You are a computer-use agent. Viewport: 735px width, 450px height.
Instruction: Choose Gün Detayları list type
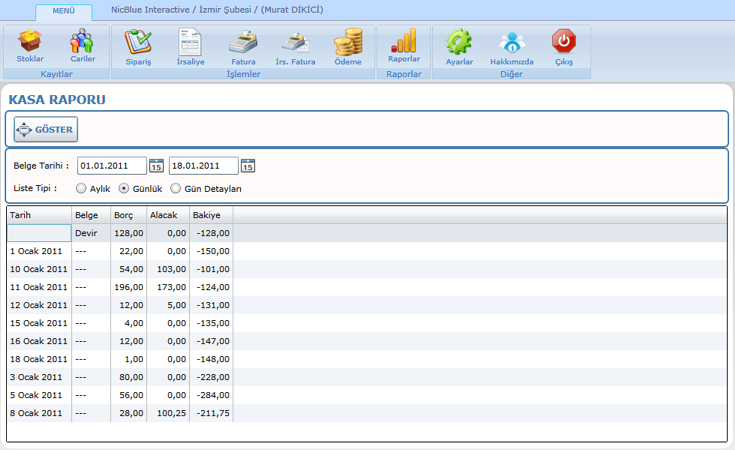(176, 188)
